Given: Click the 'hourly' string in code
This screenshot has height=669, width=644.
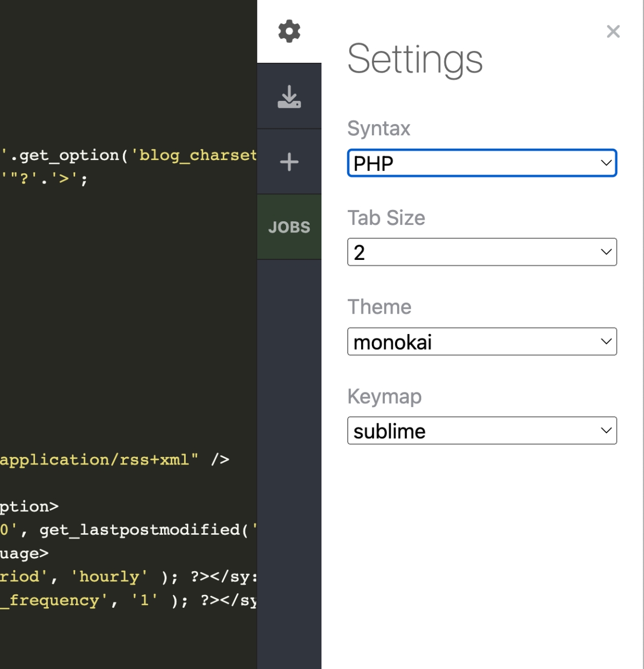Looking at the screenshot, I should [x=109, y=577].
